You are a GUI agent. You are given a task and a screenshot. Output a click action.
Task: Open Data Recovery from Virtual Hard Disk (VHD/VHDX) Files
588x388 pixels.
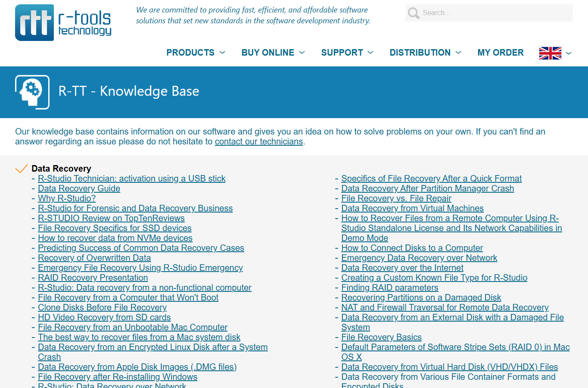pyautogui.click(x=449, y=367)
